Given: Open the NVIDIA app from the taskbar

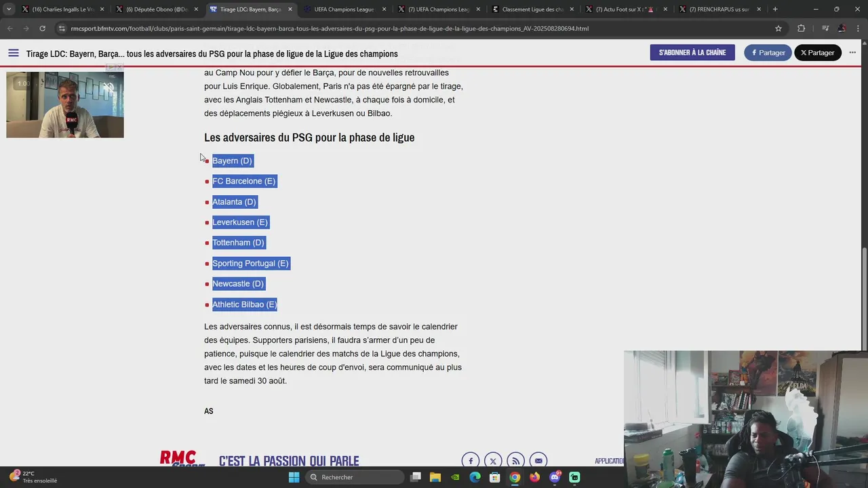Looking at the screenshot, I should click(455, 477).
